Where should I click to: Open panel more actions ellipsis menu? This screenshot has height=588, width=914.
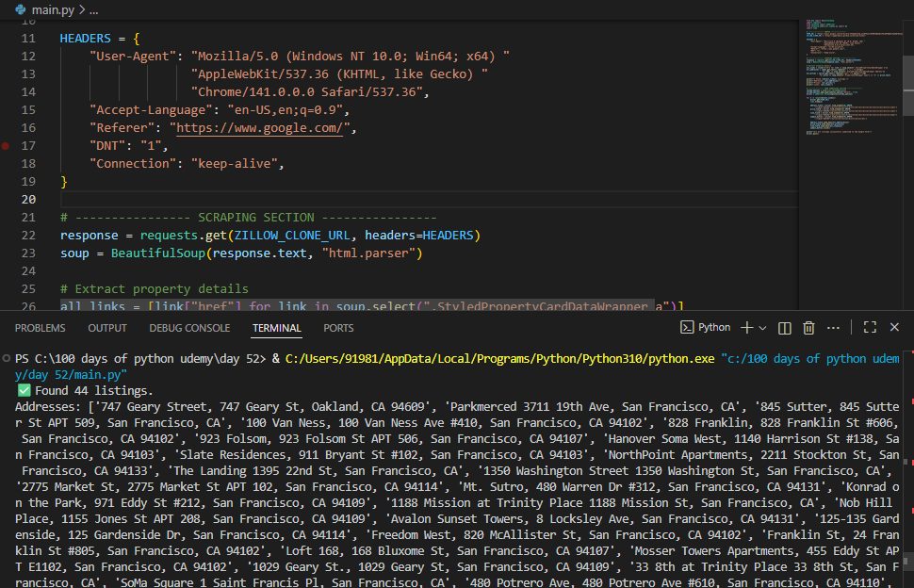click(x=833, y=328)
